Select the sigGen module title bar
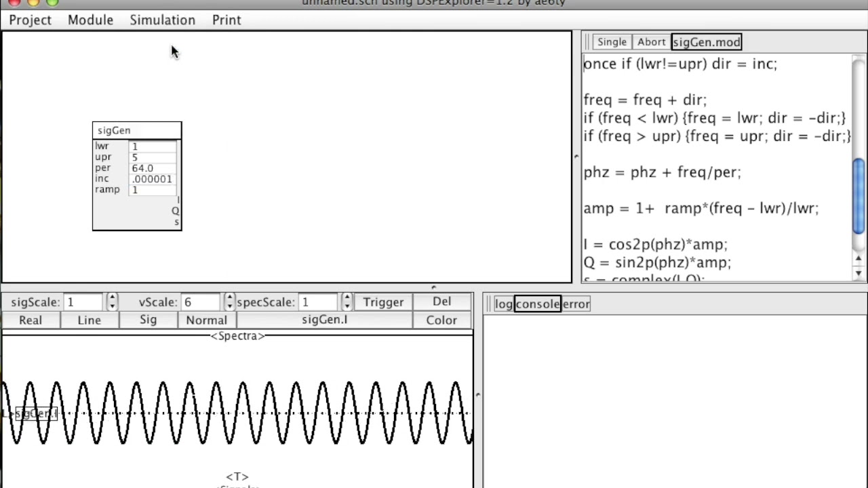 click(x=137, y=130)
